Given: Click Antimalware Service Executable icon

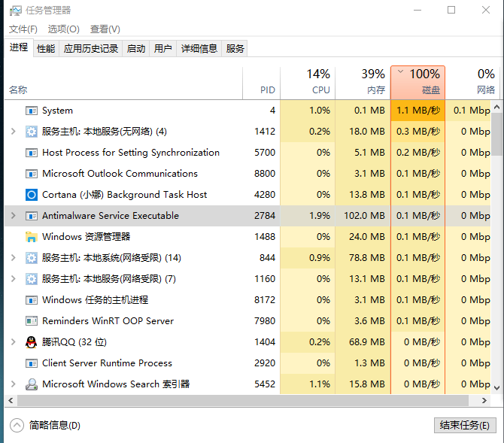Looking at the screenshot, I should (31, 216).
